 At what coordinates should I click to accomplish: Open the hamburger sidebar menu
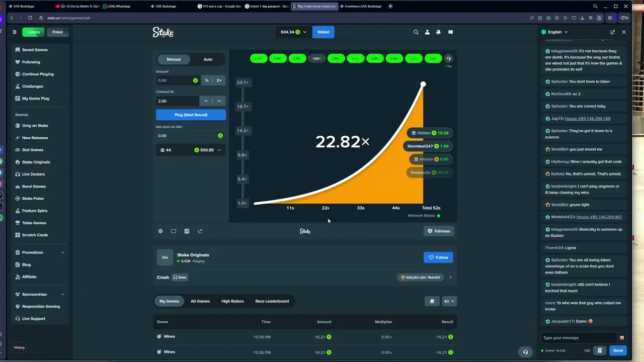(14, 32)
